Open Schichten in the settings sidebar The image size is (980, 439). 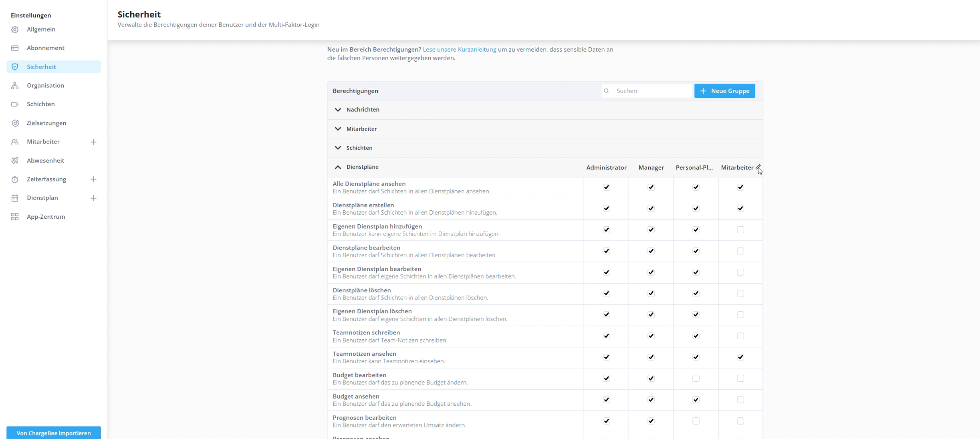point(41,104)
